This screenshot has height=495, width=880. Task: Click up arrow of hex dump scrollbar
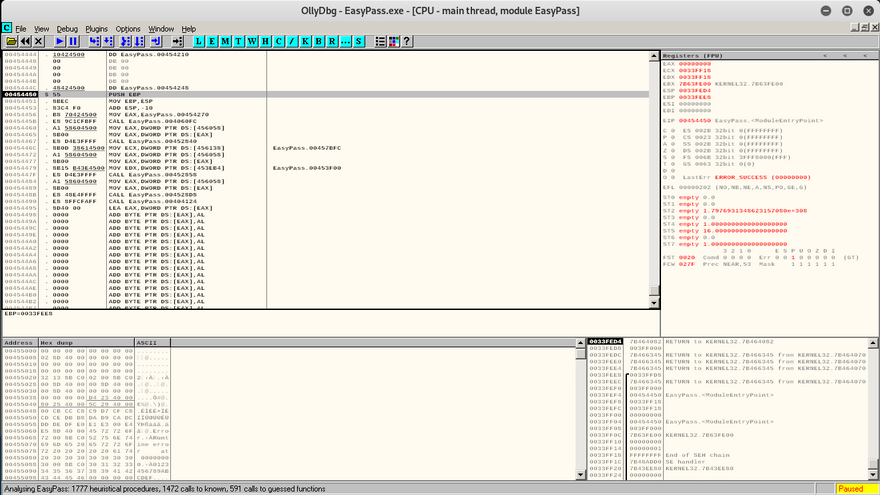point(581,343)
